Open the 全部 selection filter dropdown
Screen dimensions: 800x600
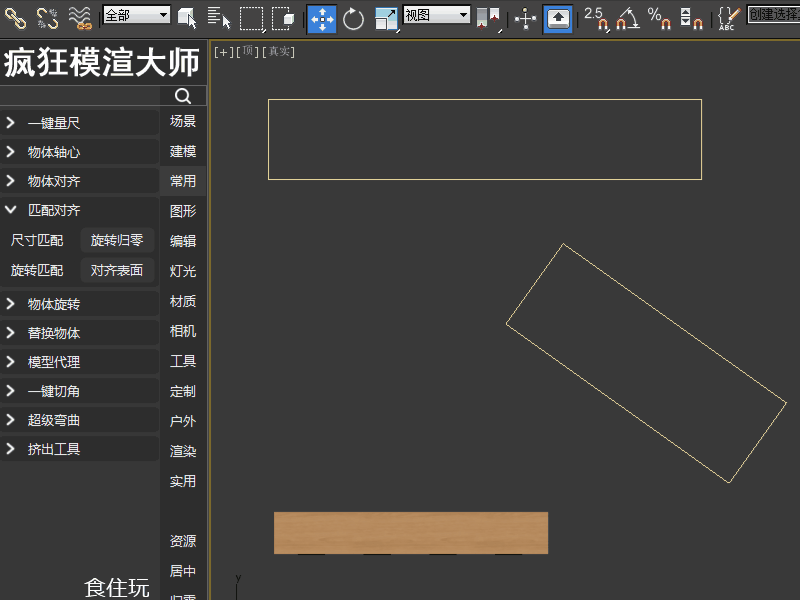tap(136, 15)
